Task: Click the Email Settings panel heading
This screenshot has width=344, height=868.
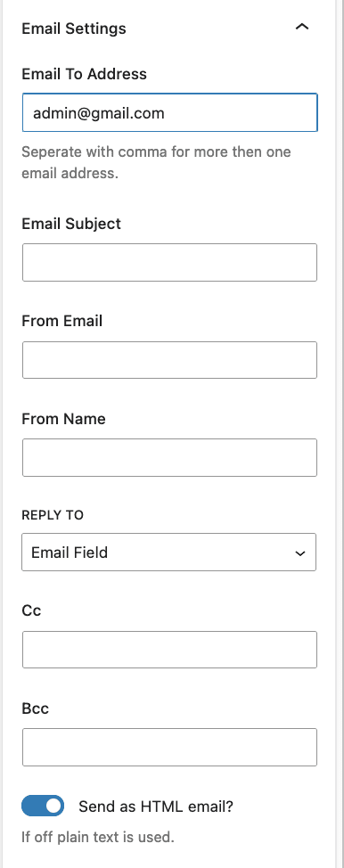Action: point(74,29)
